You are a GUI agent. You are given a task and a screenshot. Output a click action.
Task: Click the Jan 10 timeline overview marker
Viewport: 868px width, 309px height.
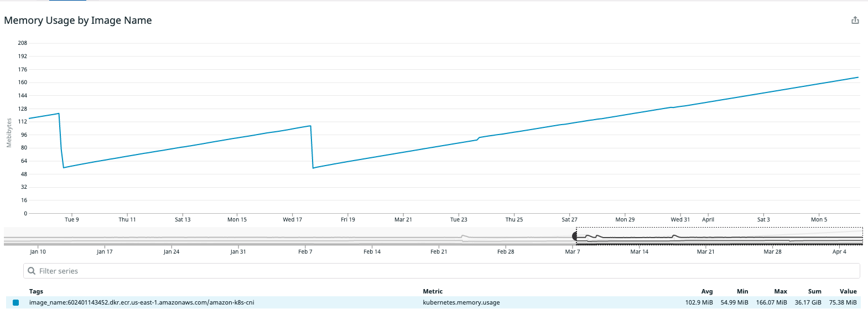pos(38,251)
